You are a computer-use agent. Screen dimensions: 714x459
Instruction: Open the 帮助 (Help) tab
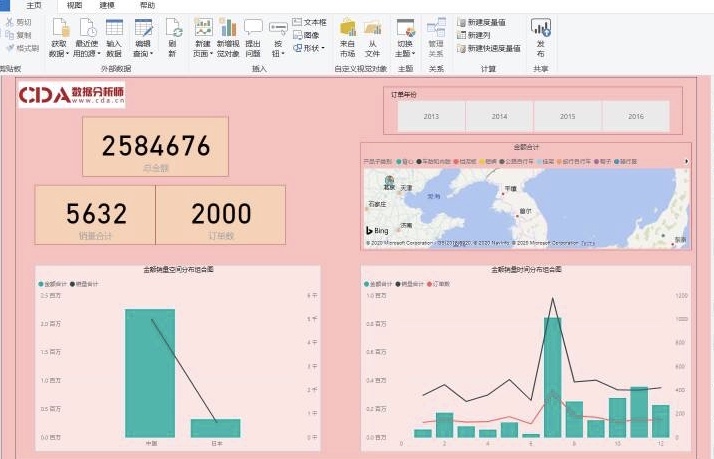[147, 5]
